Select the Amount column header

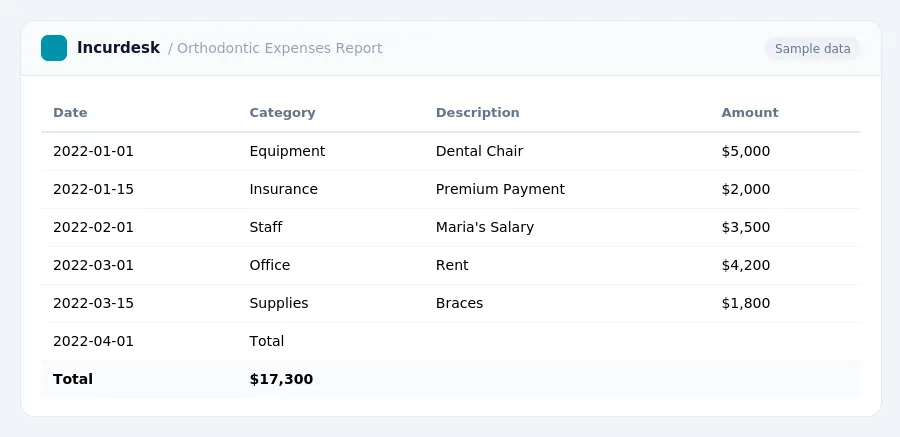(x=750, y=113)
